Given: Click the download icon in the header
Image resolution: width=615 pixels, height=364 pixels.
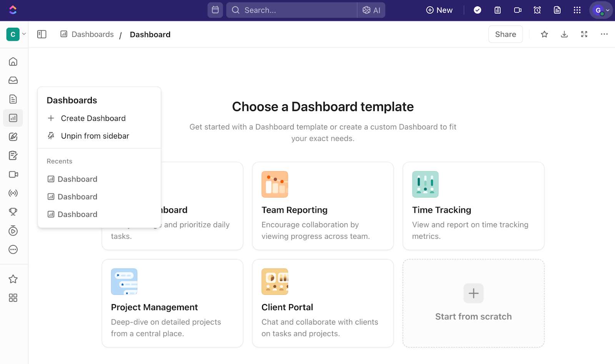Looking at the screenshot, I should [x=564, y=35].
